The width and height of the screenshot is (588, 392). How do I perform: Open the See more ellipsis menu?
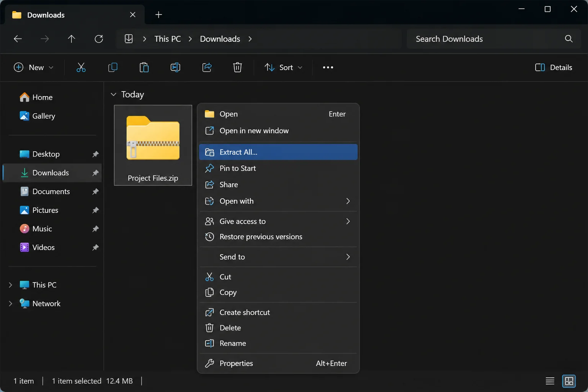tap(328, 67)
